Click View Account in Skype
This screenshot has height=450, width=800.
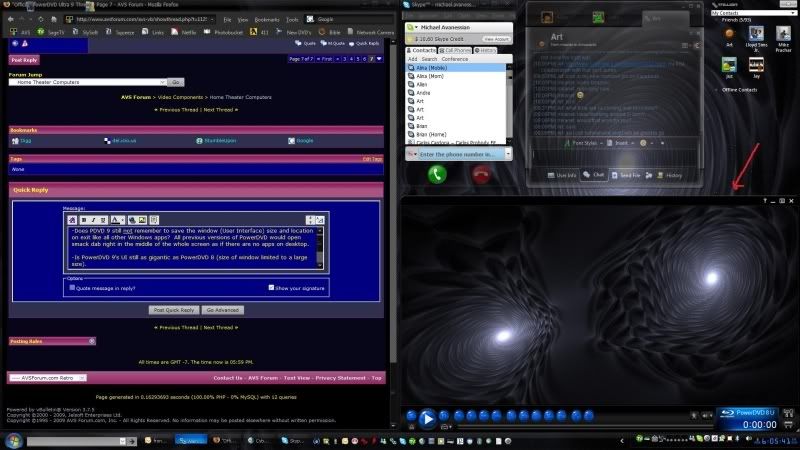coord(496,39)
